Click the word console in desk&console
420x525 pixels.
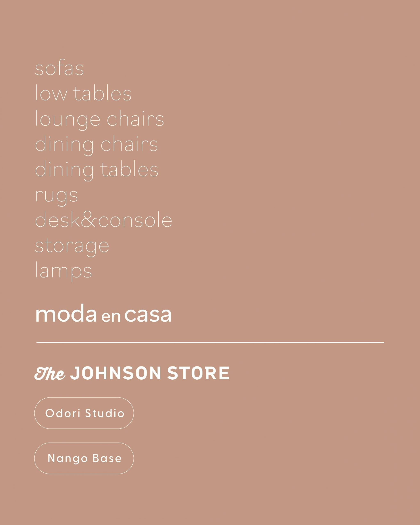(x=135, y=219)
